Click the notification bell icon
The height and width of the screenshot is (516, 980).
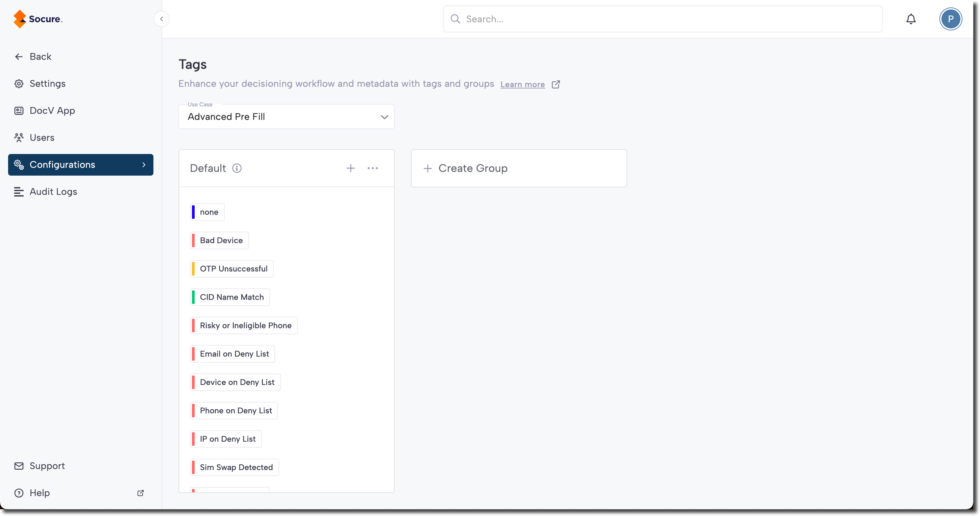click(910, 19)
